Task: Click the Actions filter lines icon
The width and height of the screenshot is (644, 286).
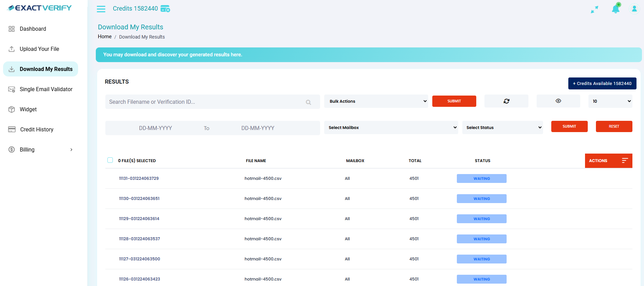Action: (625, 161)
